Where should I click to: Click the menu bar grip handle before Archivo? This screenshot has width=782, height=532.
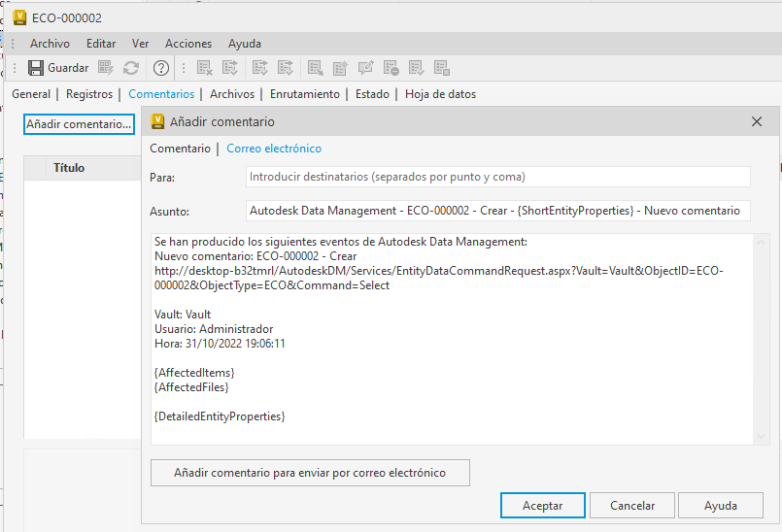click(13, 44)
